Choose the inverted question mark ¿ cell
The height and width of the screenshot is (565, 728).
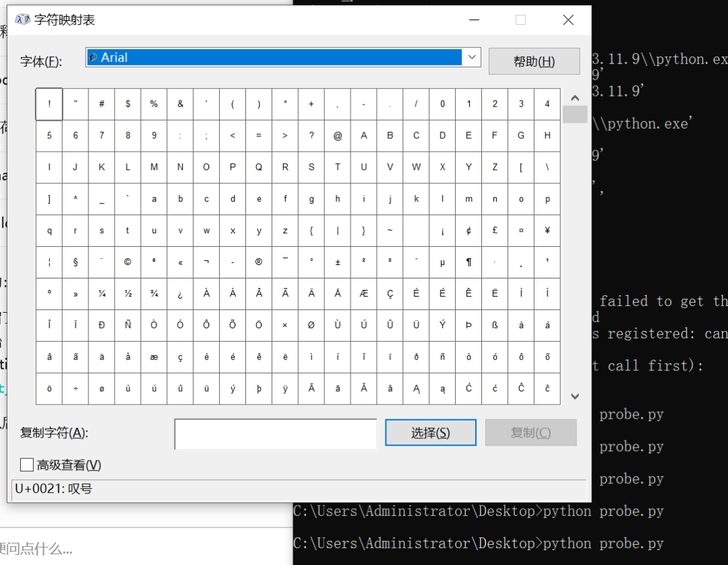click(180, 293)
